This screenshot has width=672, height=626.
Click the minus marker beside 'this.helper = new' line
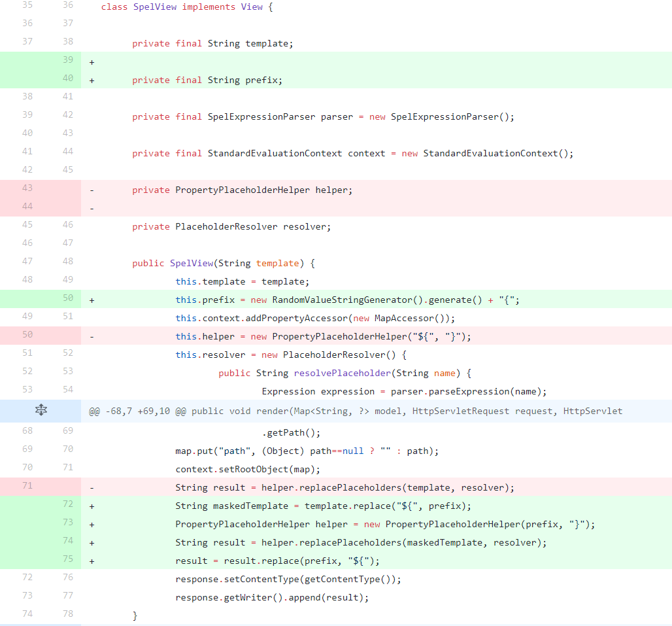pos(92,337)
